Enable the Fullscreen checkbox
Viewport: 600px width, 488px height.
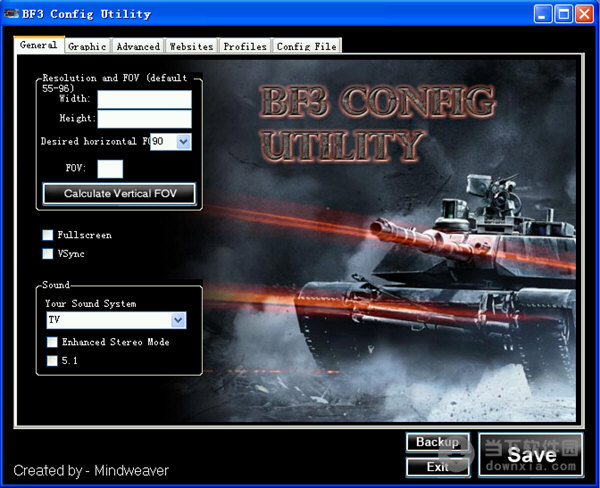point(48,235)
